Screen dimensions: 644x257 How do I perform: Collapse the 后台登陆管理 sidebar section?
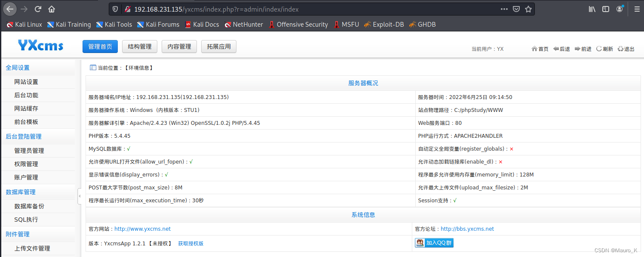[x=24, y=136]
